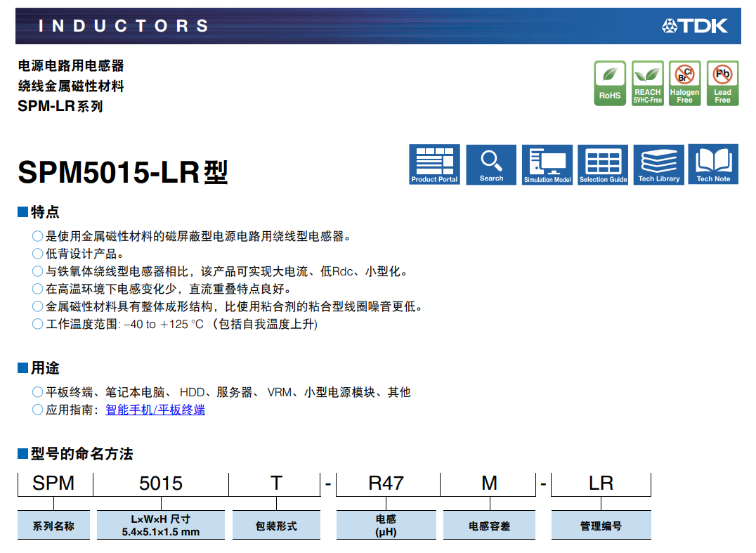Click the feature line about 粘合型线圈噪音更低
This screenshot has height=553, width=756.
click(x=228, y=306)
